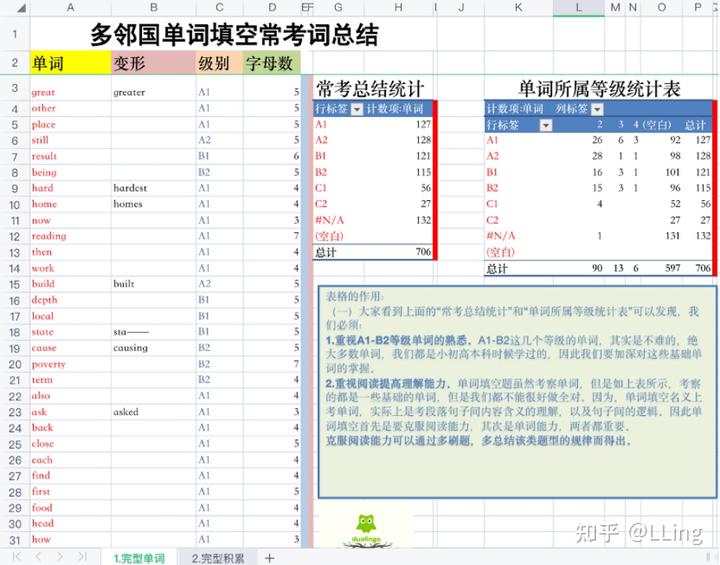This screenshot has width=720, height=565.
Task: Select the cell containing 'asked'
Action: click(153, 412)
